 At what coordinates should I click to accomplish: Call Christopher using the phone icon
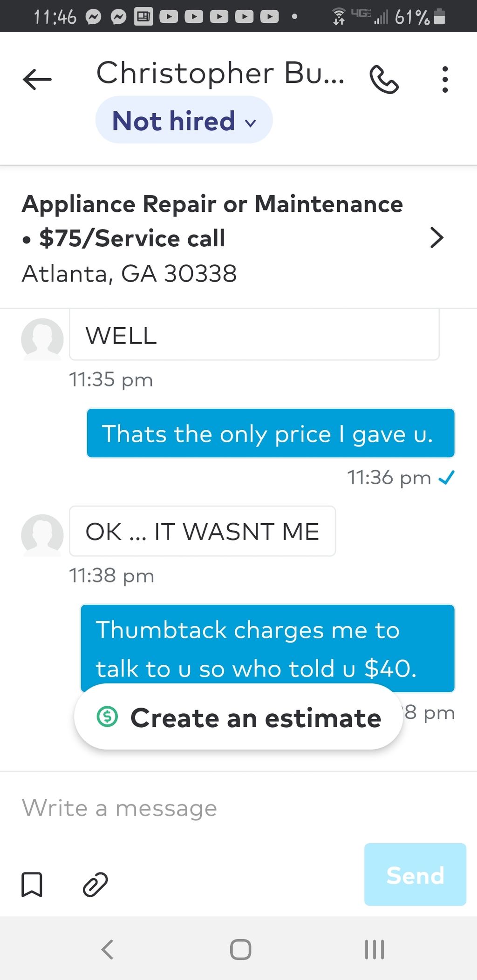coord(384,80)
